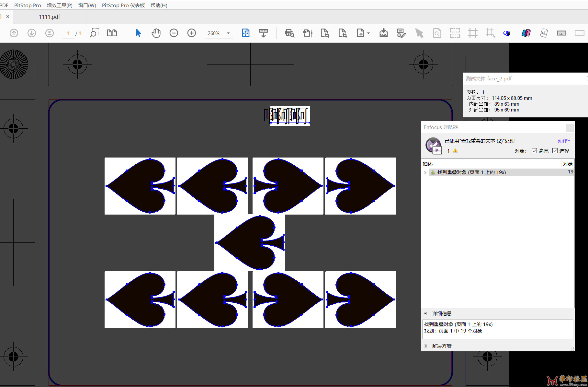The width and height of the screenshot is (588, 387).
Task: Open the marquee zoom magnifier tool
Action: tap(94, 33)
